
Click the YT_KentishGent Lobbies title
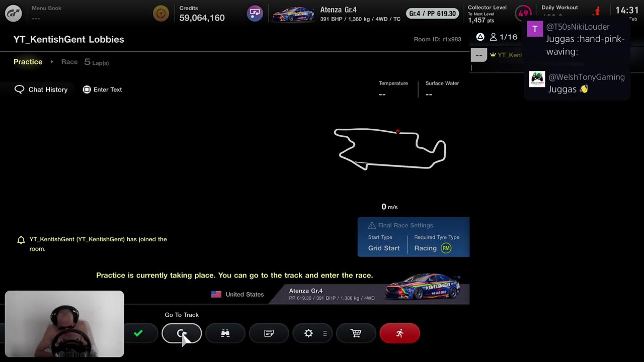click(x=69, y=39)
